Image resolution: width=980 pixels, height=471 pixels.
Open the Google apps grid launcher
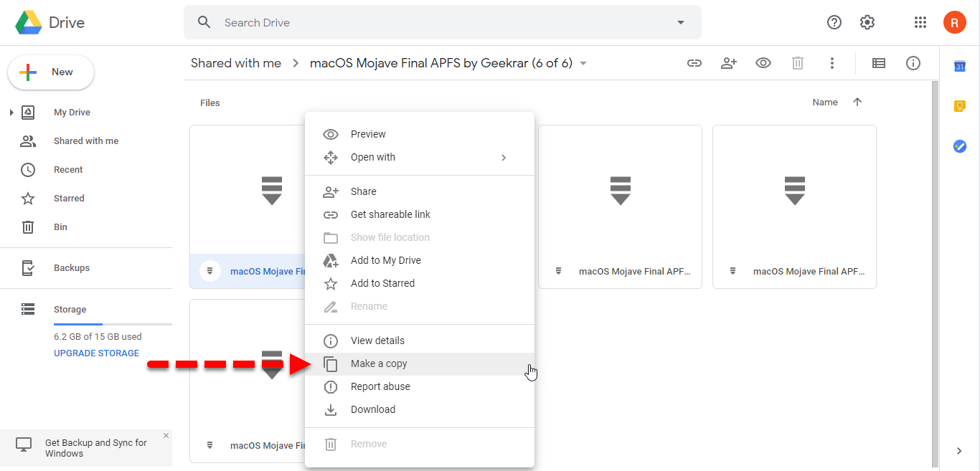[x=920, y=22]
